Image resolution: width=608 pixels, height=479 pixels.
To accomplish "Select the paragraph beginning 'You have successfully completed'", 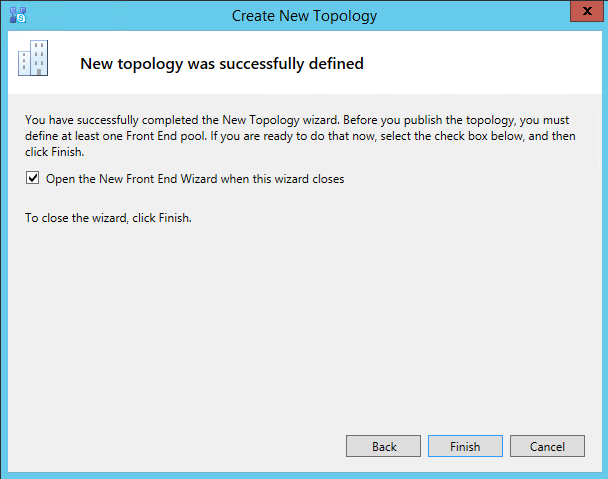I will (x=300, y=136).
